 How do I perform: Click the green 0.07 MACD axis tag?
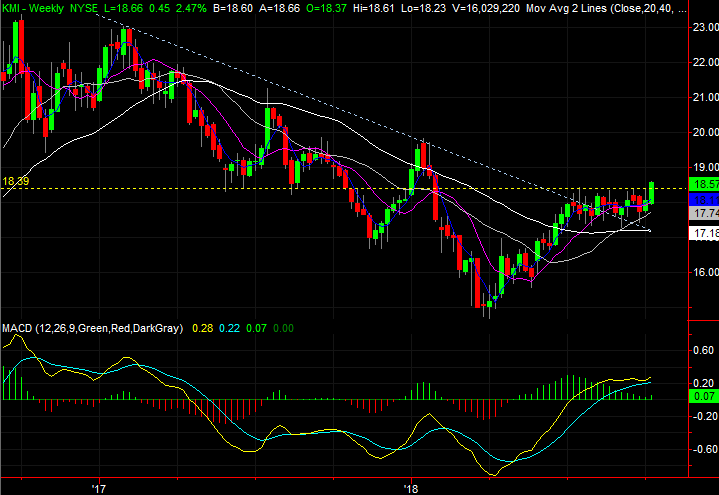tap(704, 396)
